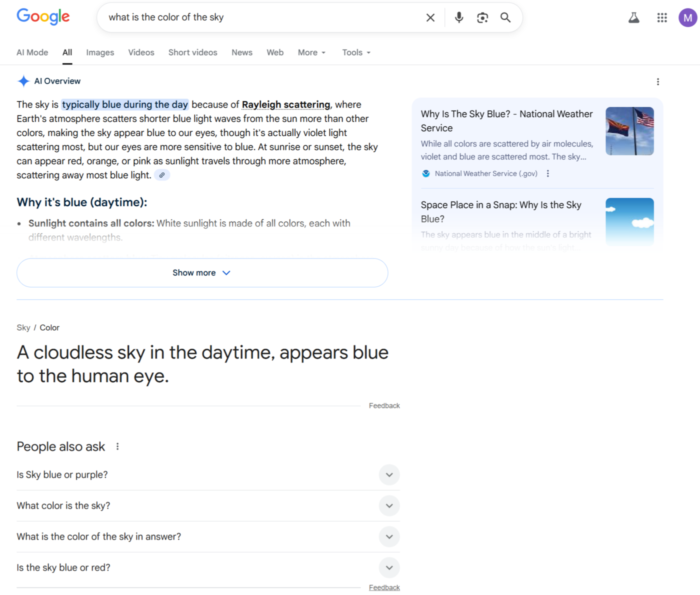Viewport: 700px width, 595px height.
Task: Click the voice search microphone icon
Action: pyautogui.click(x=458, y=17)
